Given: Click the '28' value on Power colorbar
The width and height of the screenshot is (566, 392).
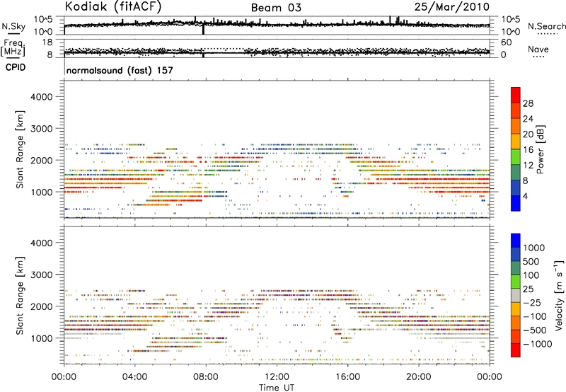Looking at the screenshot, I should (x=528, y=103).
